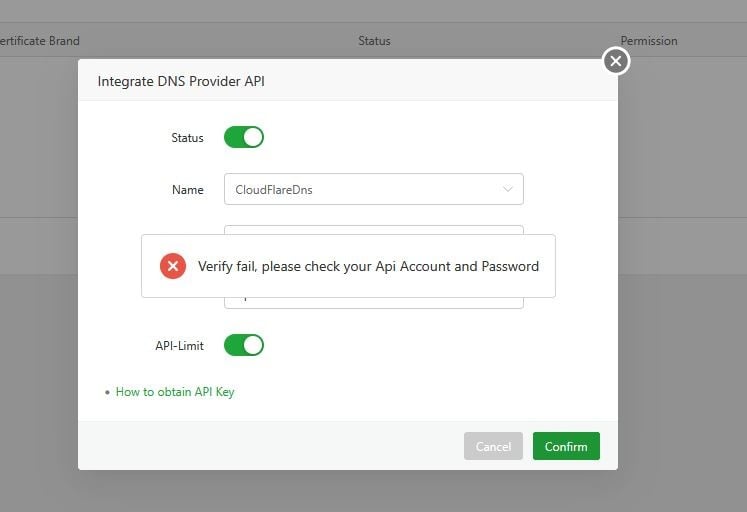Click the Integrate DNS Provider API title
Image resolution: width=747 pixels, height=512 pixels.
pos(181,82)
